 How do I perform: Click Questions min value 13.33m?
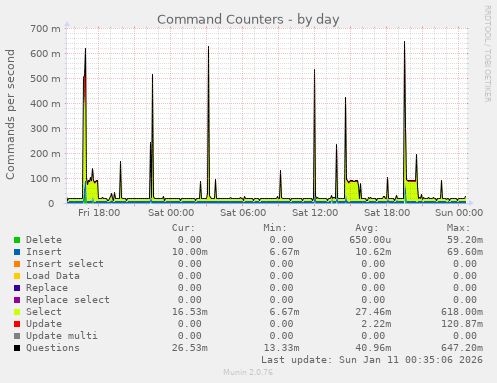281,348
